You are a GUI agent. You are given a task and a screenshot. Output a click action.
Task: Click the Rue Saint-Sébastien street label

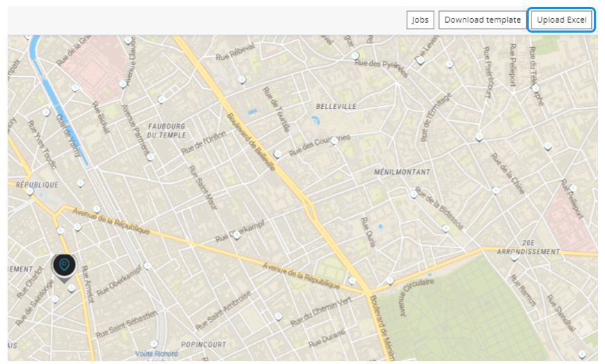coord(126,324)
